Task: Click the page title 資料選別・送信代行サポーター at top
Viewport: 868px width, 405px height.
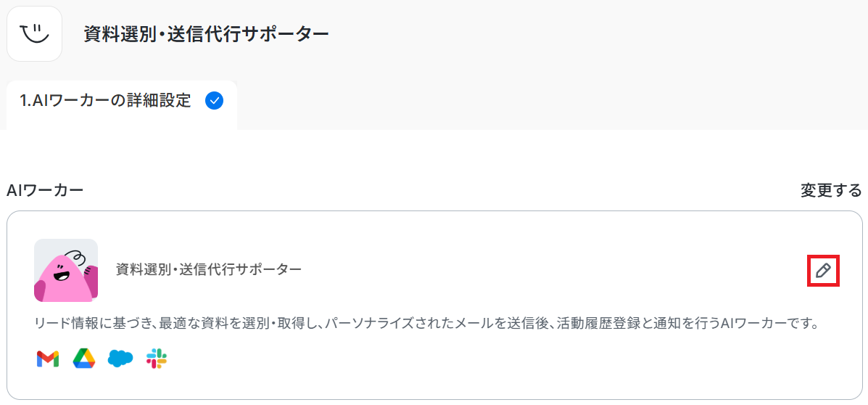Action: click(x=207, y=34)
